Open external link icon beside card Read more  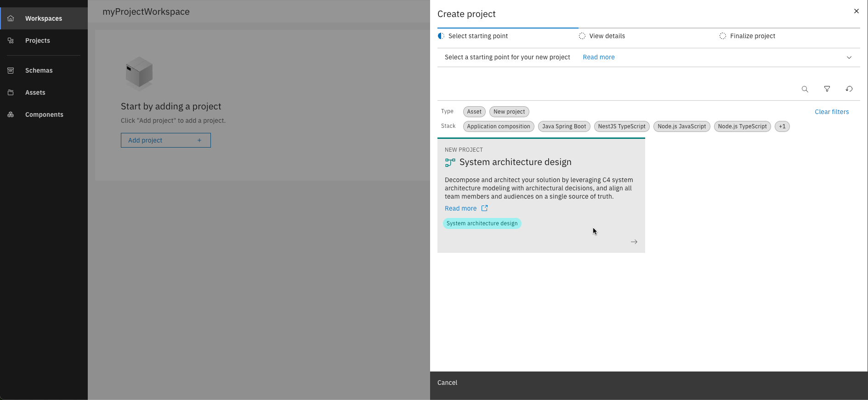coord(484,208)
